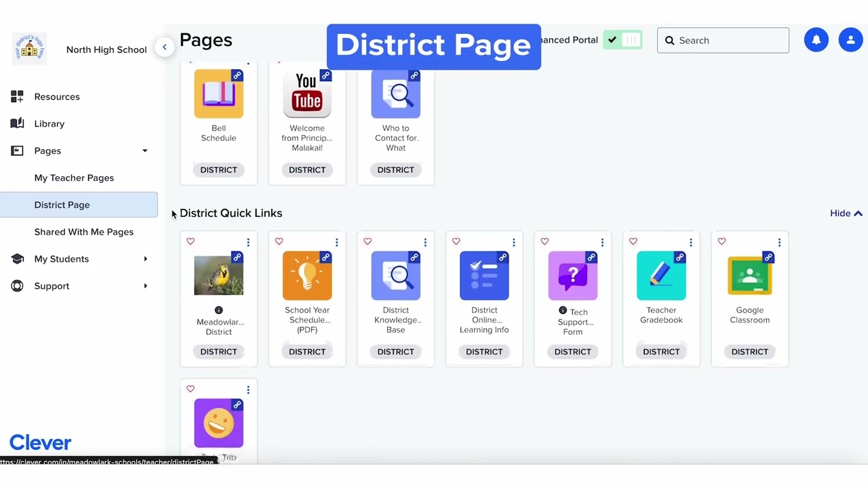
Task: Favorite the smiley face card heart
Action: [191, 389]
